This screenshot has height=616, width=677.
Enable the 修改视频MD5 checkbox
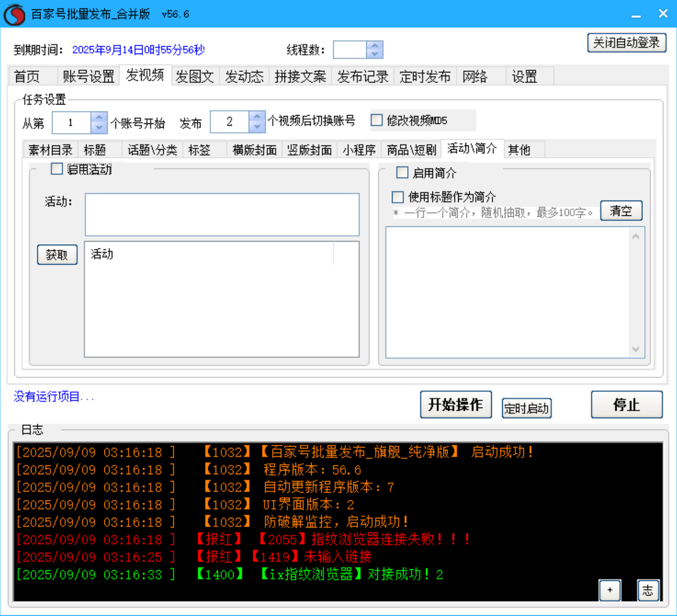click(376, 120)
